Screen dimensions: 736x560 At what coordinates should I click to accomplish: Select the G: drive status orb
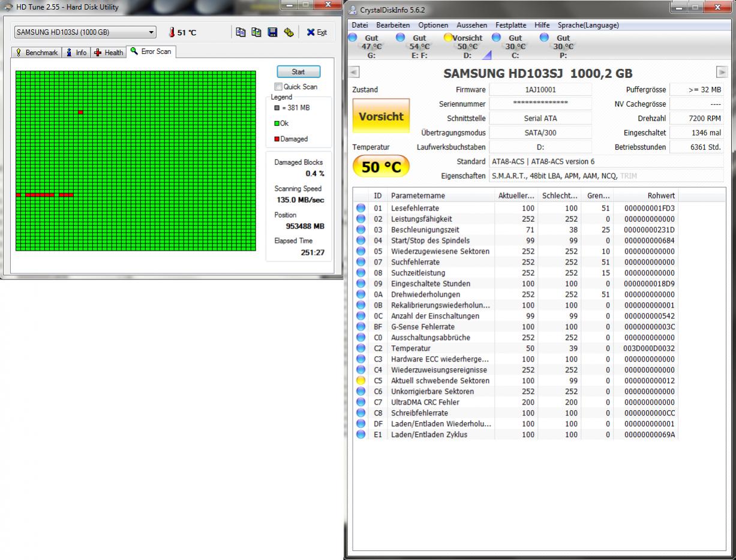tap(353, 38)
